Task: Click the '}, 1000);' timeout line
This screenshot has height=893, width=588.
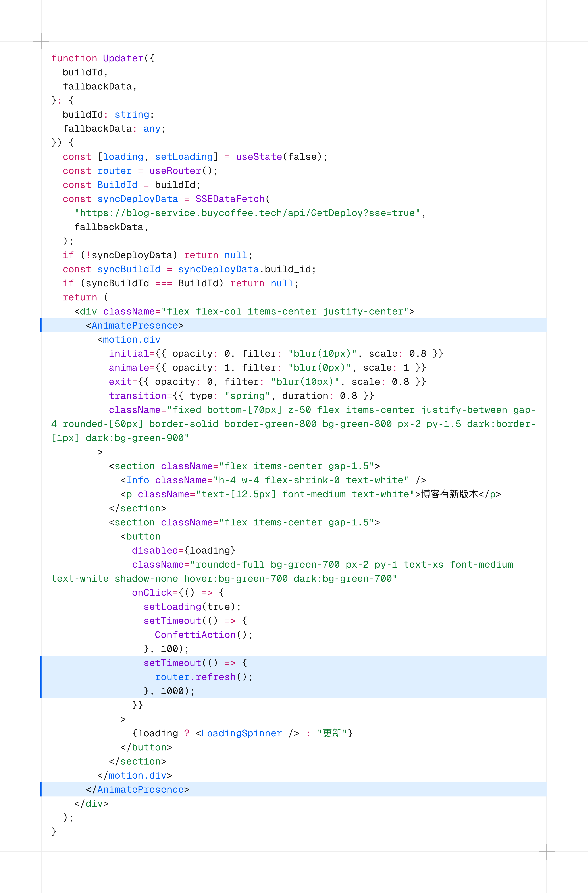Action: [169, 691]
